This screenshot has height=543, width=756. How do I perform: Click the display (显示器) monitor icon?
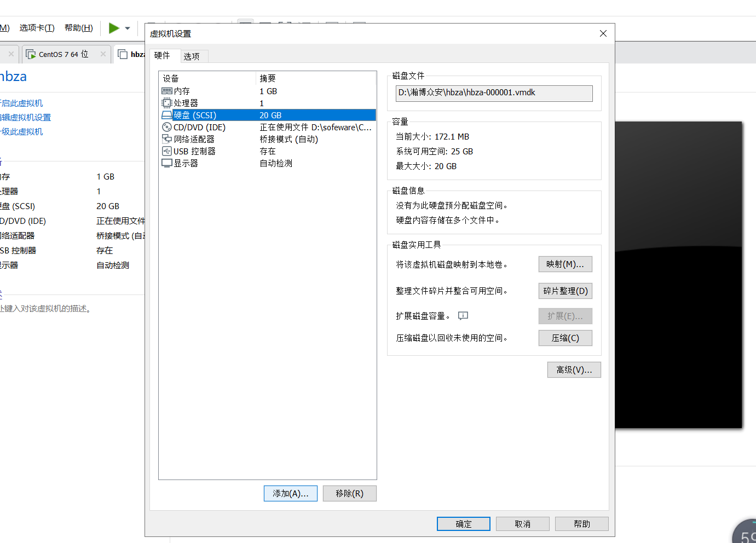pos(167,163)
